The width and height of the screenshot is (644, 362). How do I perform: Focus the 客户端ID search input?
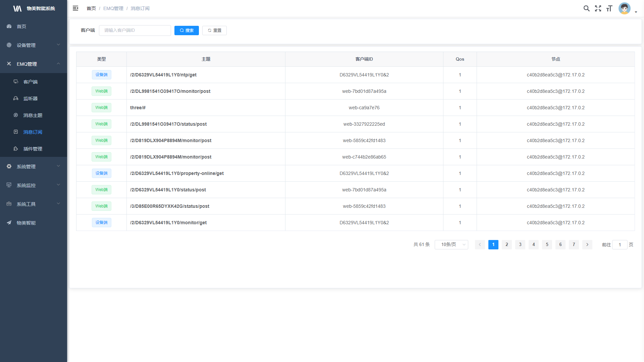(135, 31)
